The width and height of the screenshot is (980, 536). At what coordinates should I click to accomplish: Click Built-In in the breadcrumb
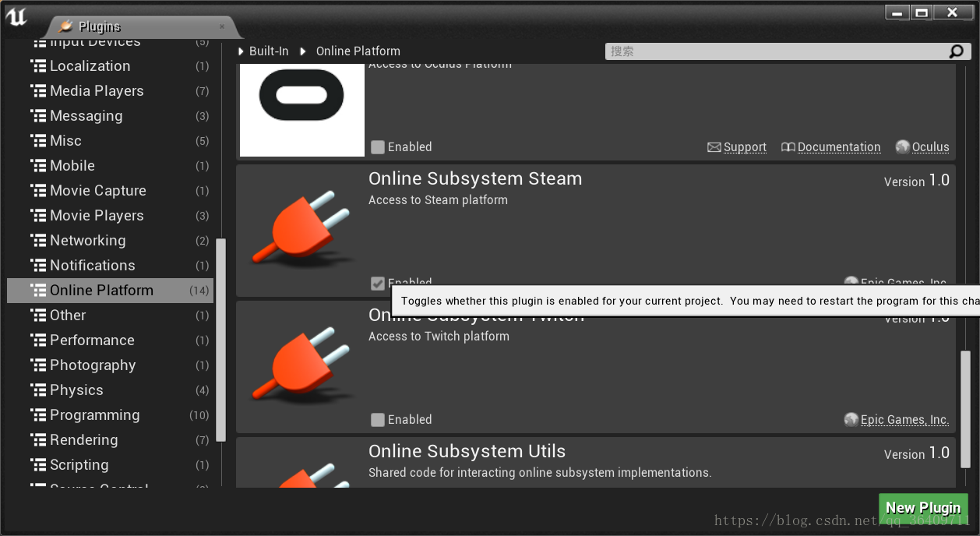[x=269, y=51]
